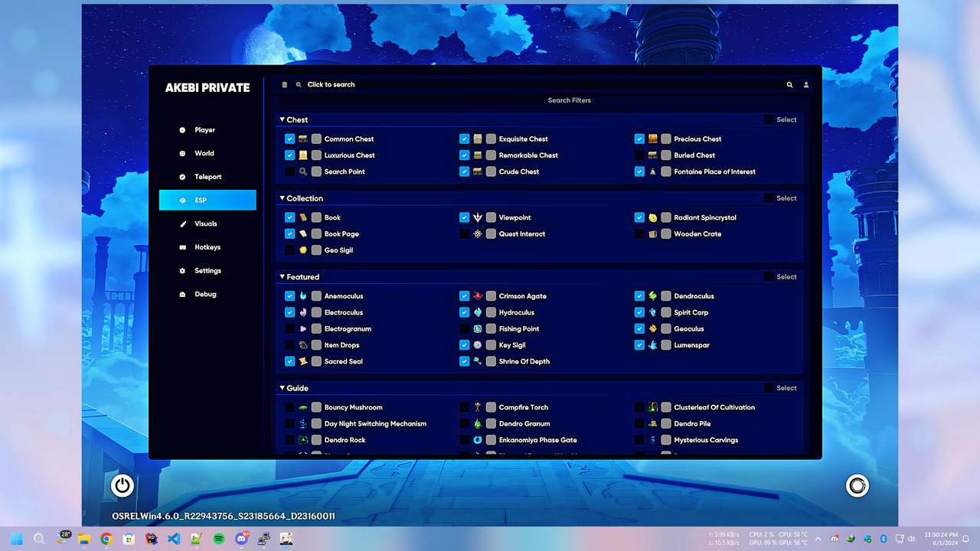
Task: Enable the Buried Chest checkbox
Action: tap(639, 155)
